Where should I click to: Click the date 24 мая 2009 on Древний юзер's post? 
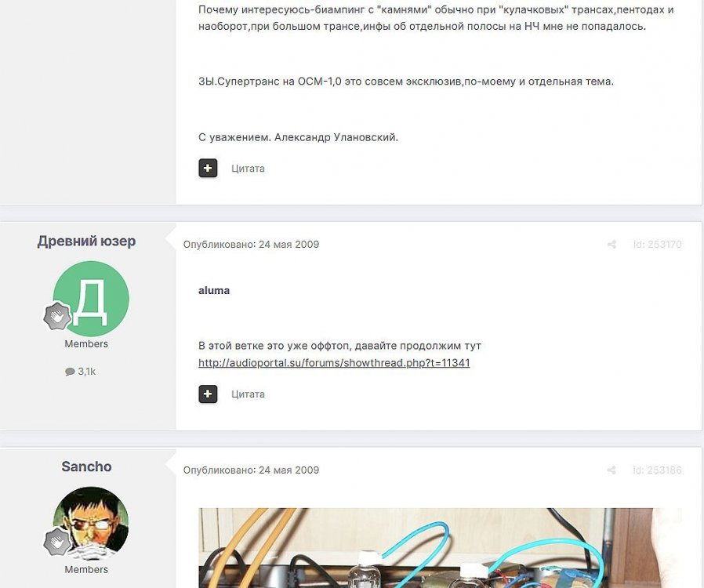click(288, 245)
